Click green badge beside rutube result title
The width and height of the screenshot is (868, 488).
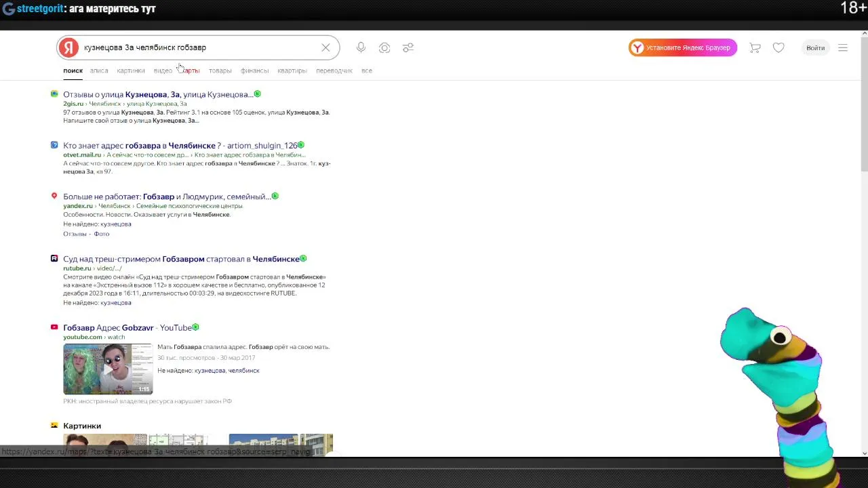[x=303, y=258]
